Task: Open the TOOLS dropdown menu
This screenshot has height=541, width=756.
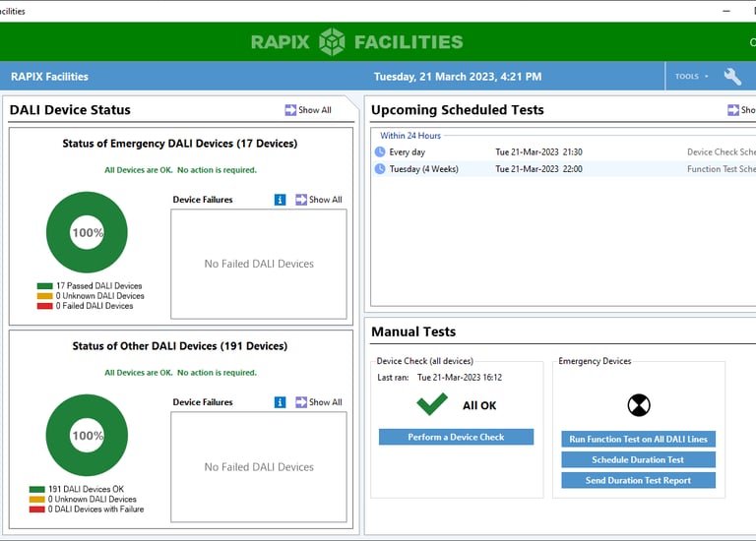Action: click(691, 76)
